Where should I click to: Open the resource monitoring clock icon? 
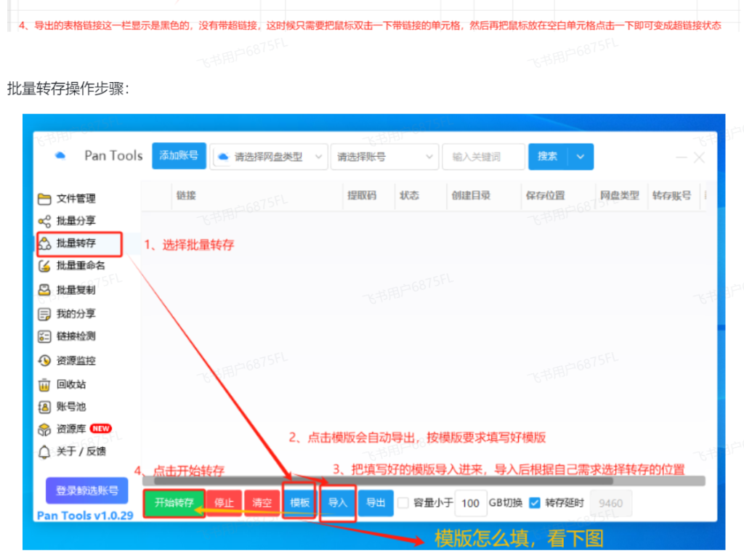click(x=44, y=361)
